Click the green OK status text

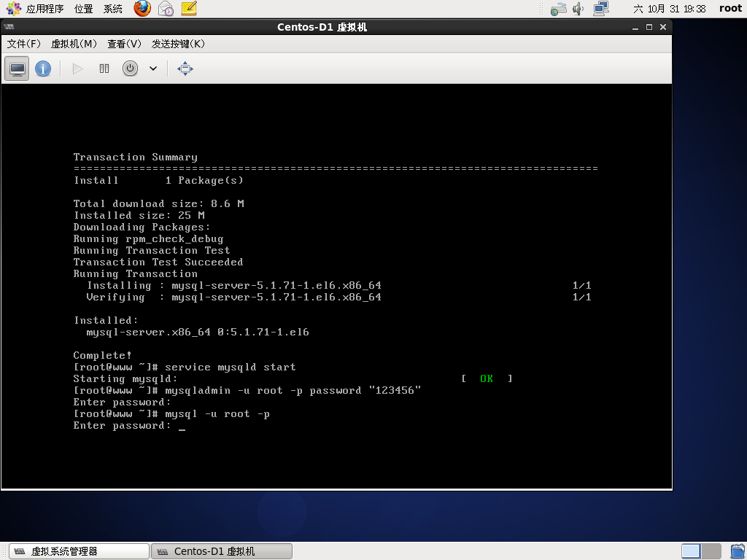(487, 378)
